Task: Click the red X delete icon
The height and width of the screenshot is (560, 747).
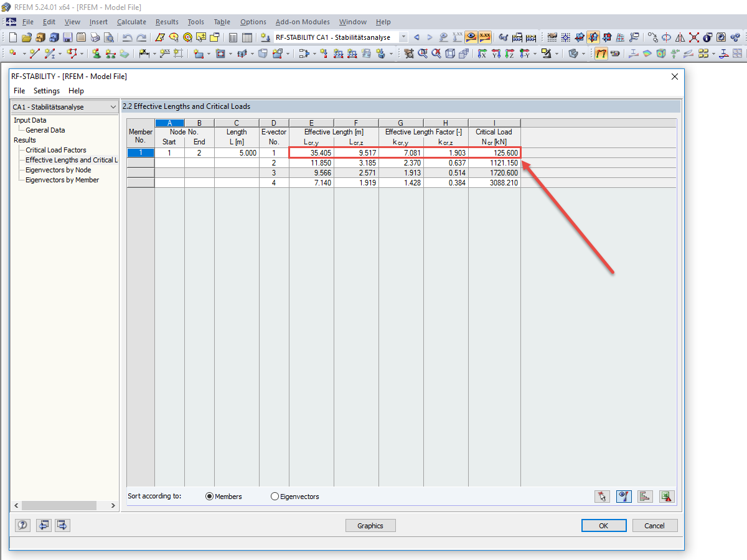Action: (x=693, y=37)
